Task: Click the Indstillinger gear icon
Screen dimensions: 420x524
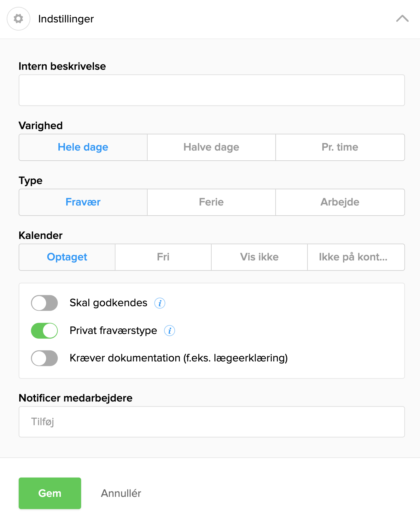Action: pos(19,19)
